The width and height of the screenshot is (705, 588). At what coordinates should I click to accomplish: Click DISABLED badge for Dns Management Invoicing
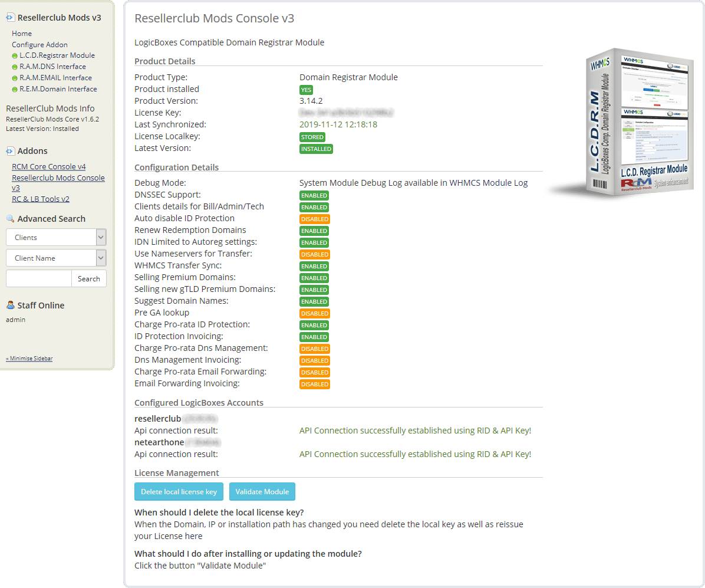click(x=315, y=361)
